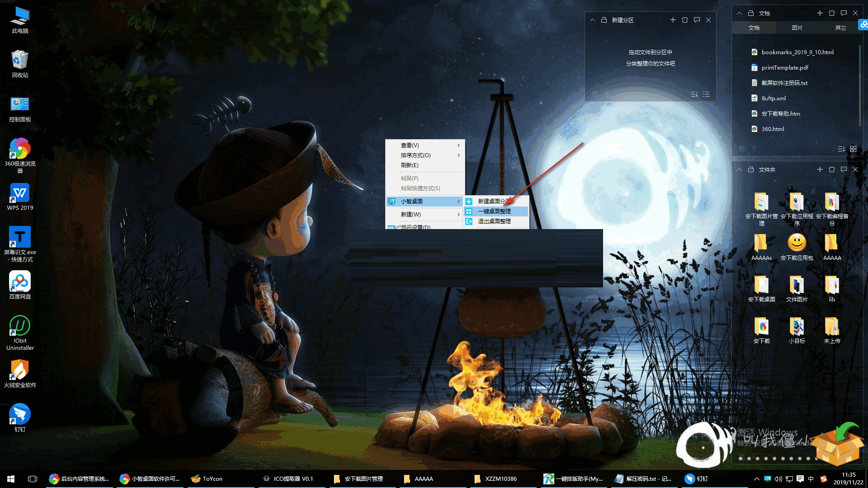This screenshot has width=868, height=488.
Task: Click the scrollbar in the 文档 file list
Action: pos(860,86)
